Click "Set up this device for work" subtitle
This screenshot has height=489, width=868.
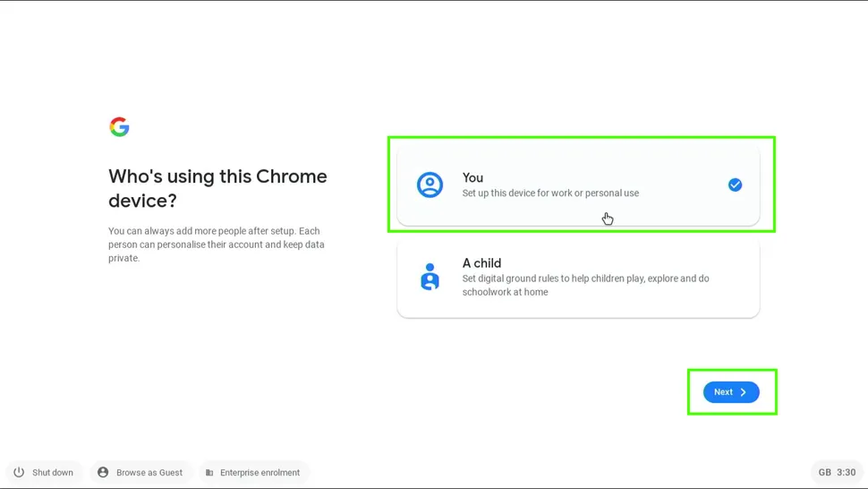(x=550, y=193)
